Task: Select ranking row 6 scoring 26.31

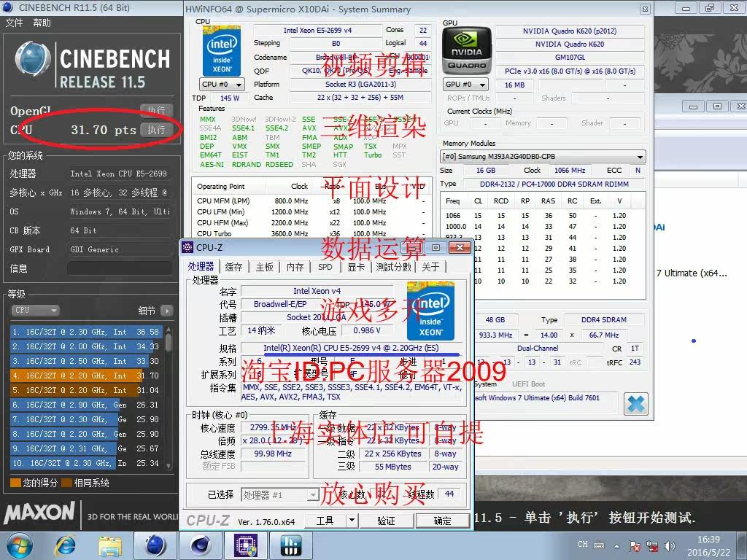Action: (86, 405)
